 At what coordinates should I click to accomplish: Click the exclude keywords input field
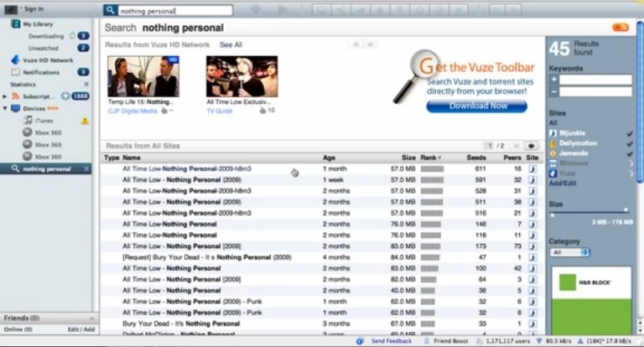coord(595,91)
